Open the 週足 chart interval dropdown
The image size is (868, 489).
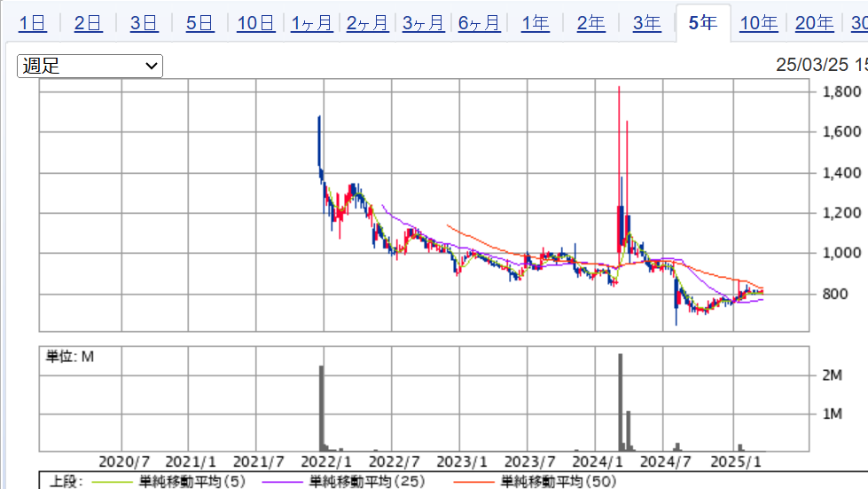[x=90, y=66]
